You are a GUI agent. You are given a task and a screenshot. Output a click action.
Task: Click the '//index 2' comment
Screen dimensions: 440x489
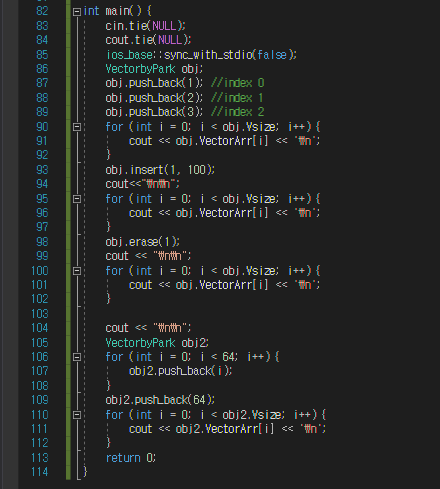click(238, 112)
